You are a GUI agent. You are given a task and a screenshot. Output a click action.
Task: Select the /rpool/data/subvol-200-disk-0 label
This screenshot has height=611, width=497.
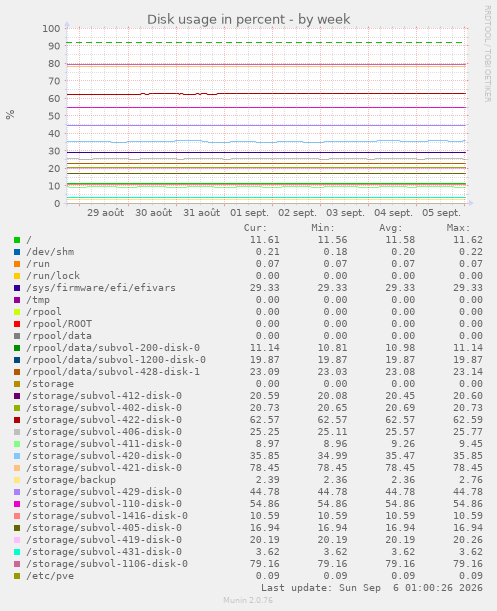point(113,348)
